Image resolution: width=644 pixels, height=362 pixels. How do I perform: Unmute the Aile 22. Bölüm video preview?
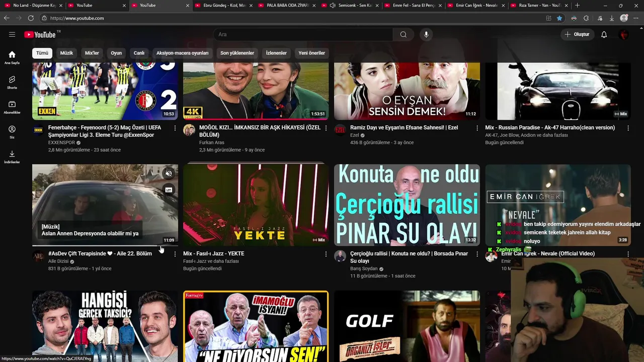(x=169, y=174)
